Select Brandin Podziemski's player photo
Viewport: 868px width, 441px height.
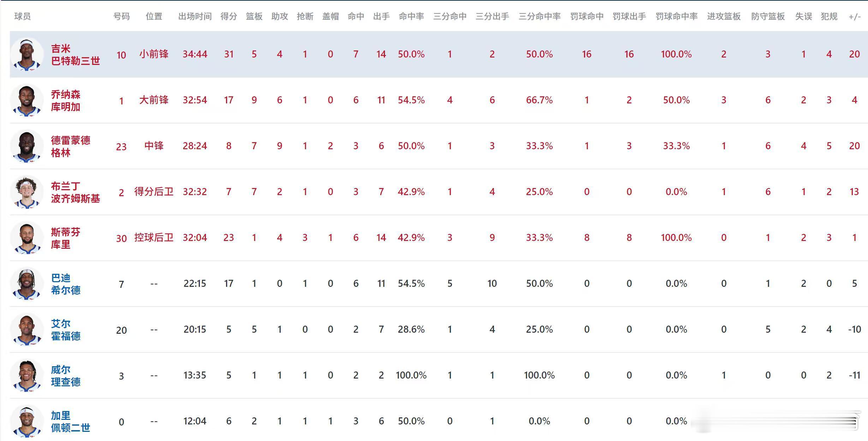point(27,192)
